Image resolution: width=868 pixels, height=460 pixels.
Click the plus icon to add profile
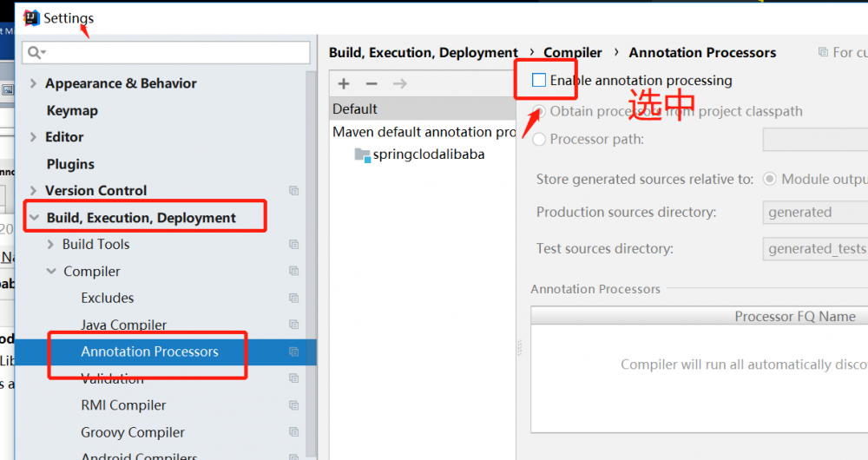[344, 83]
